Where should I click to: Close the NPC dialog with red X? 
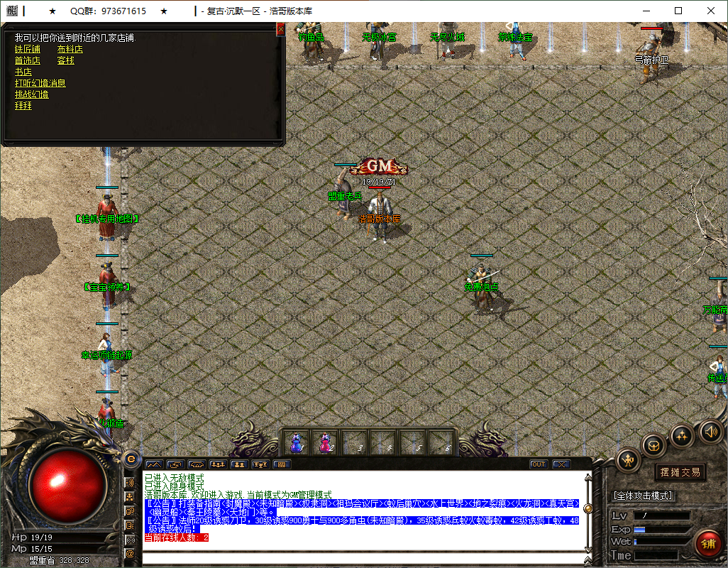pos(280,30)
